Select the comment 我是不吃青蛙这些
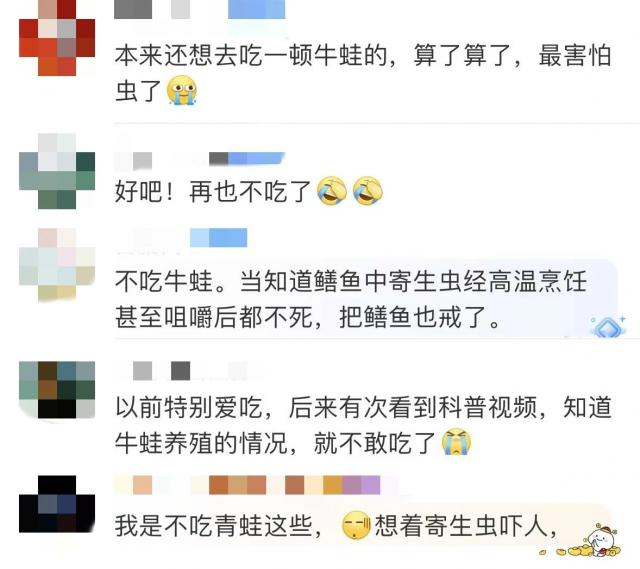 pos(336,526)
